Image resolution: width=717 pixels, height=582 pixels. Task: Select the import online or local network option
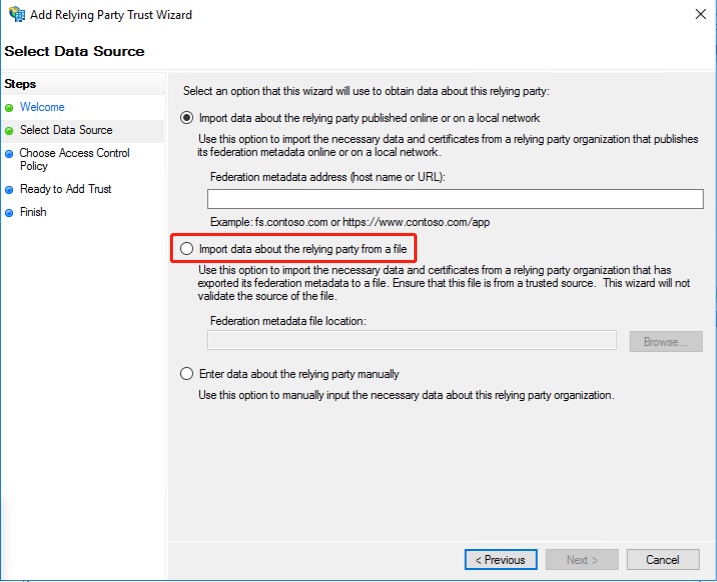tap(187, 118)
